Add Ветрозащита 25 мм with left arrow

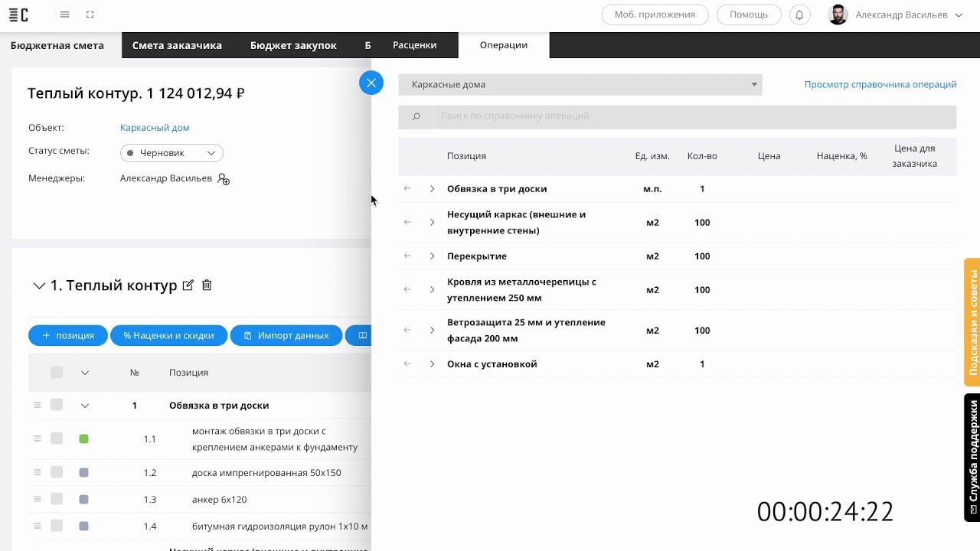pyautogui.click(x=407, y=331)
